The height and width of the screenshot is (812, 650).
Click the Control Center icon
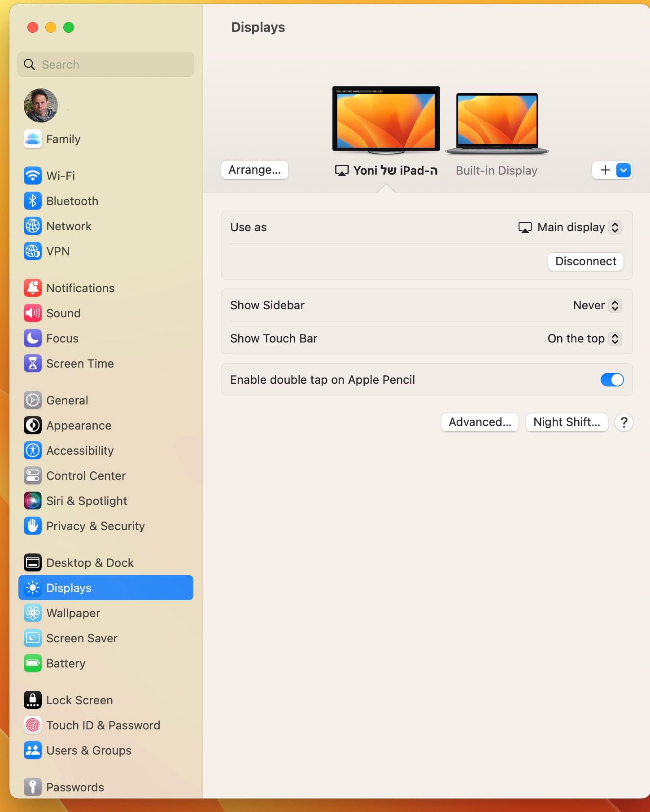point(33,476)
